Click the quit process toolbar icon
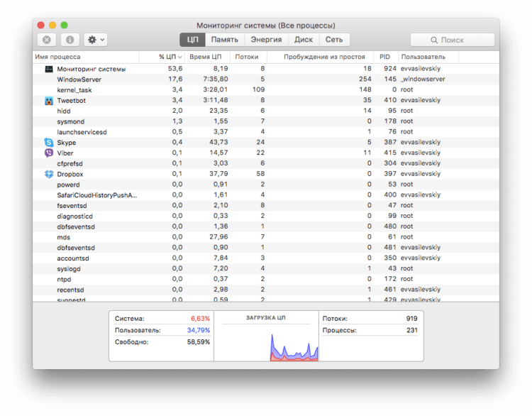Viewport: 532px width, 416px height. (47, 40)
